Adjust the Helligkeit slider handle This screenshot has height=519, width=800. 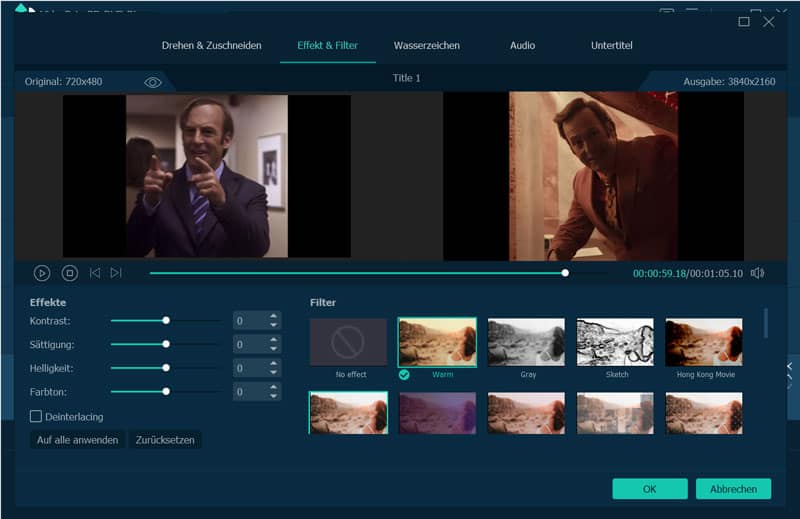166,368
